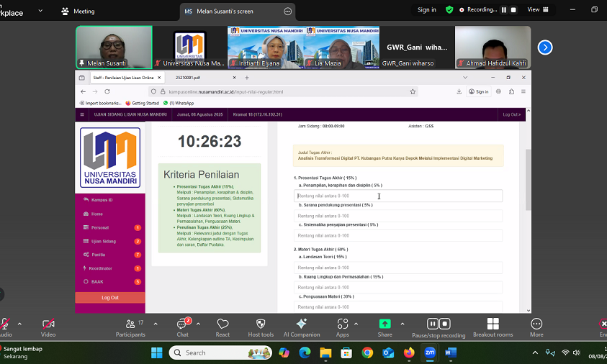607x364 pixels.
Task: Open the browser hamburger menu
Action: (523, 91)
